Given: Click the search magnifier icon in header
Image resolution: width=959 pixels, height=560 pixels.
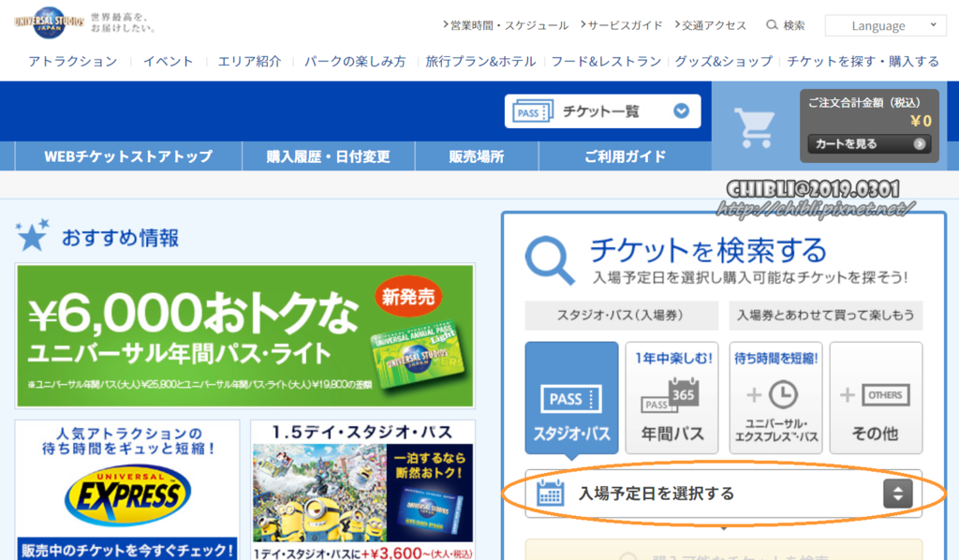Looking at the screenshot, I should (x=772, y=25).
